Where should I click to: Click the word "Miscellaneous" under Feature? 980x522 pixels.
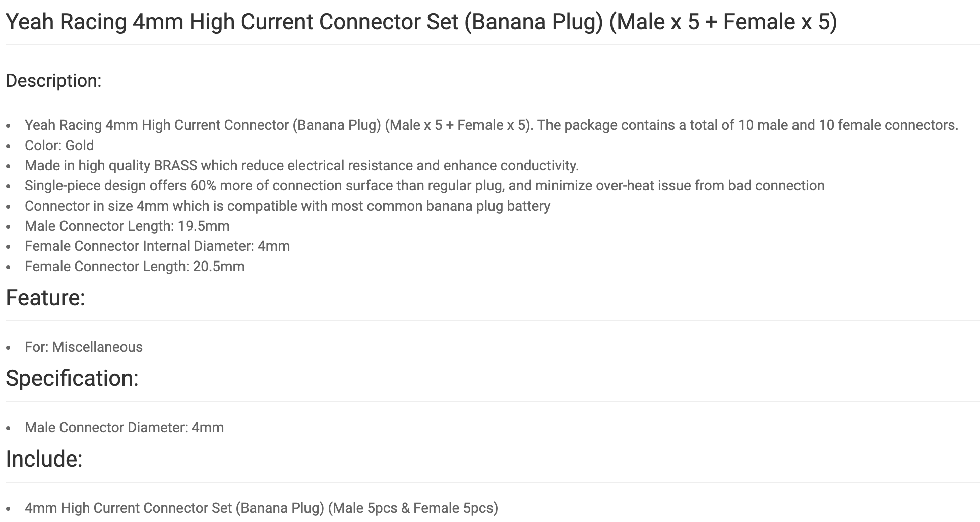pyautogui.click(x=97, y=347)
